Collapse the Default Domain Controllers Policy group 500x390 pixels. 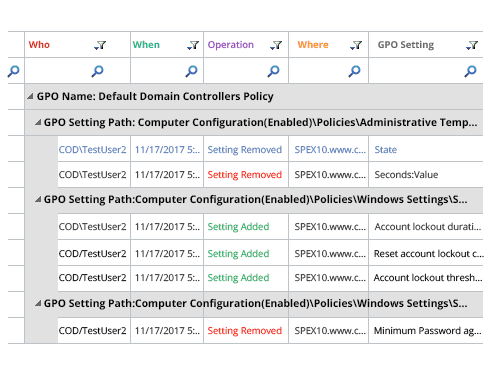(30, 96)
